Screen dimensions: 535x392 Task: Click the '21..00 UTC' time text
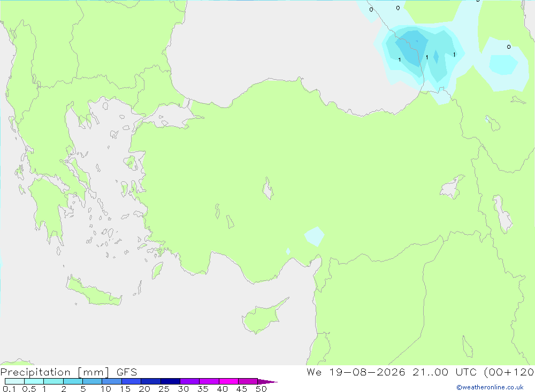tap(445, 372)
